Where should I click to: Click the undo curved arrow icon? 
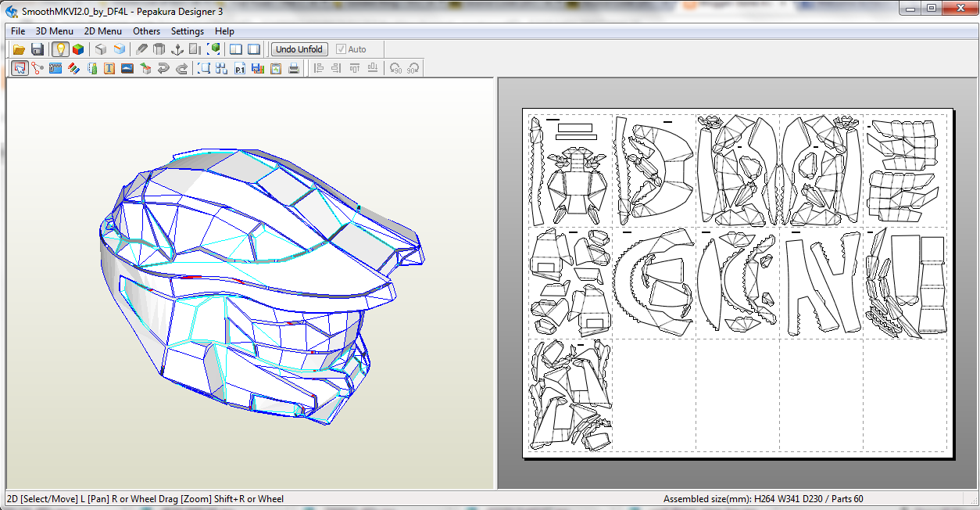[x=163, y=68]
